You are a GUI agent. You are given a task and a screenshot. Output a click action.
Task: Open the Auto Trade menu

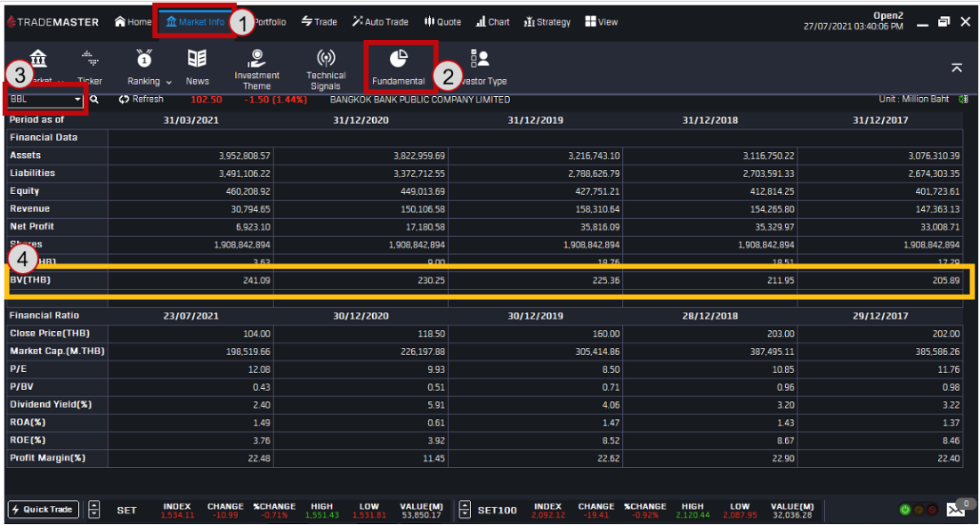click(x=380, y=22)
